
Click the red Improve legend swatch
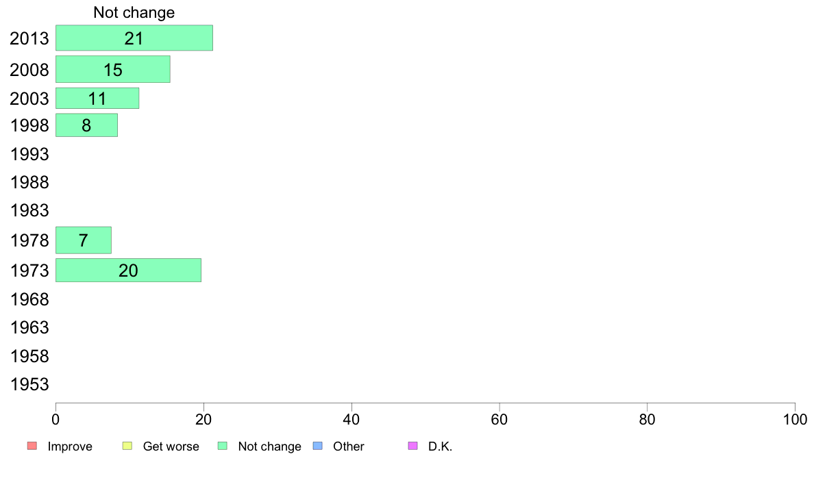32,446
